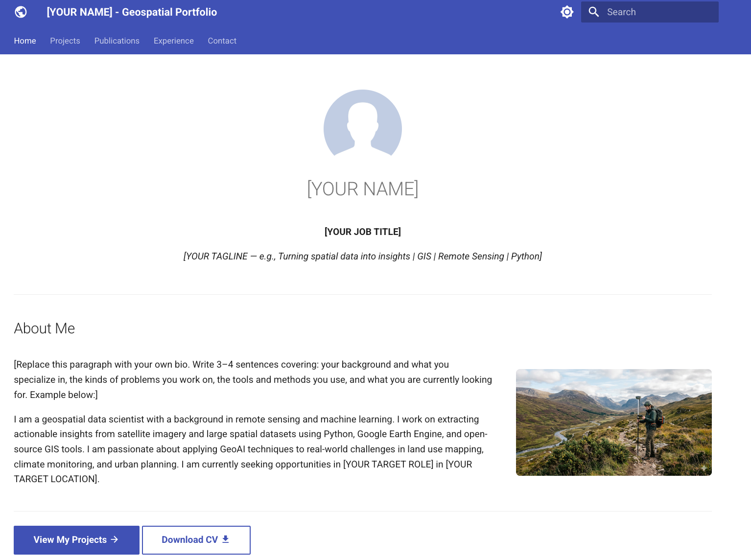The width and height of the screenshot is (751, 560).
Task: Click the download icon beside Download CV
Action: point(226,539)
